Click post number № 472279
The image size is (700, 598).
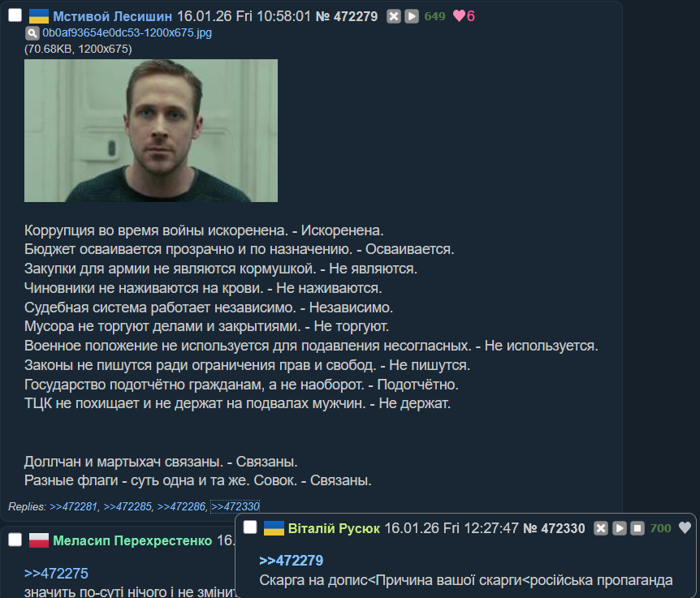pos(347,16)
